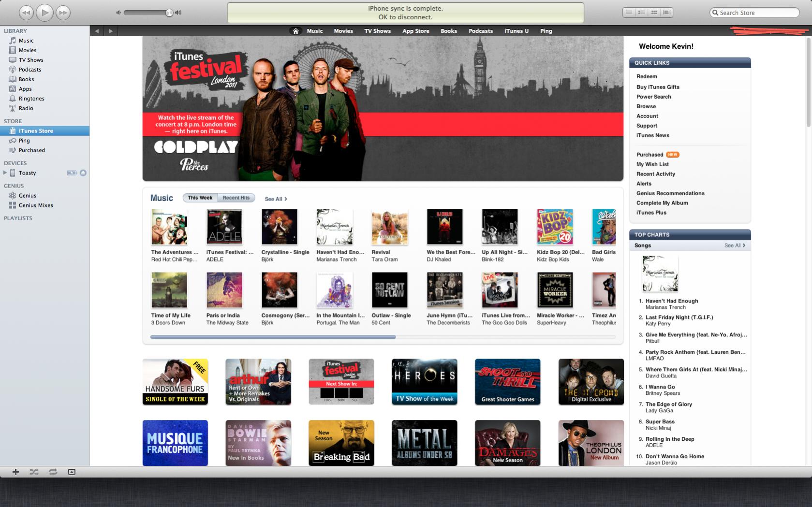
Task: Open the Music store tab
Action: pyautogui.click(x=315, y=31)
